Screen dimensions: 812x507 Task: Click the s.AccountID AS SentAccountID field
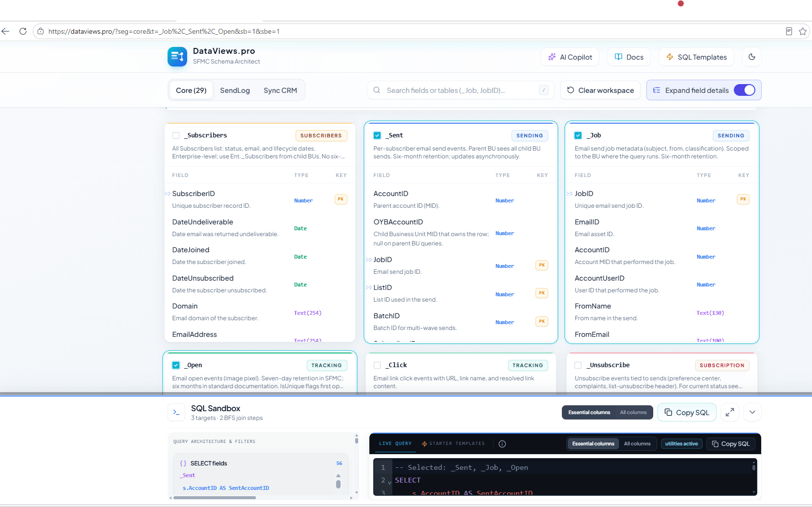[x=226, y=488]
